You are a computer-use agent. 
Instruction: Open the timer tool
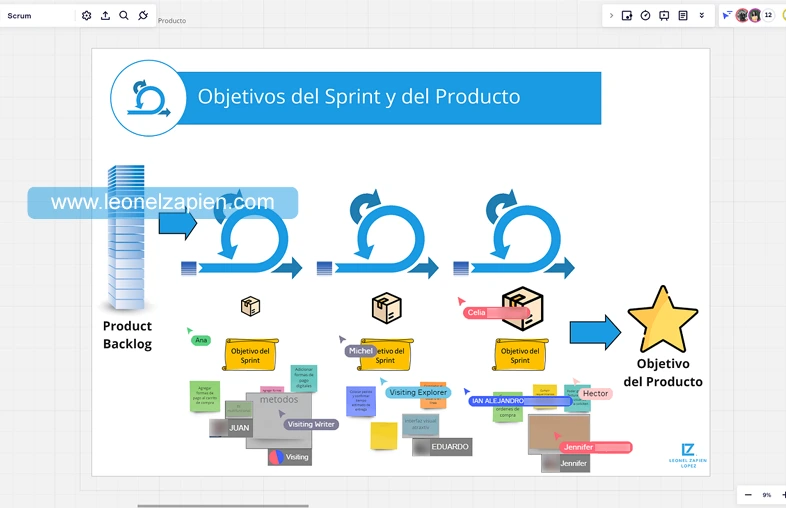[645, 16]
